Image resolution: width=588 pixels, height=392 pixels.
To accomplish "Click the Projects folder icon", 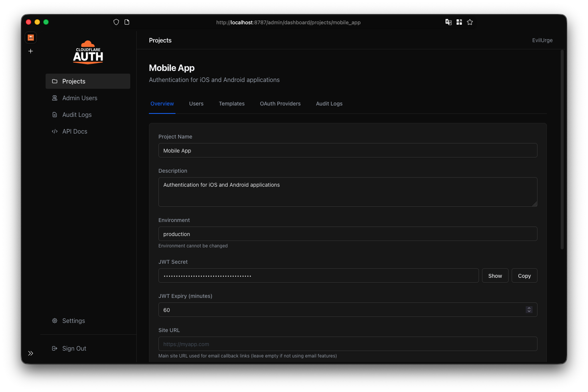I will click(x=55, y=81).
